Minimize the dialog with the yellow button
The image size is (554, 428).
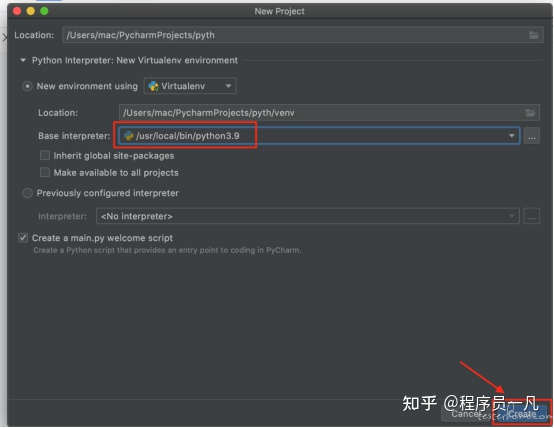pyautogui.click(x=31, y=11)
